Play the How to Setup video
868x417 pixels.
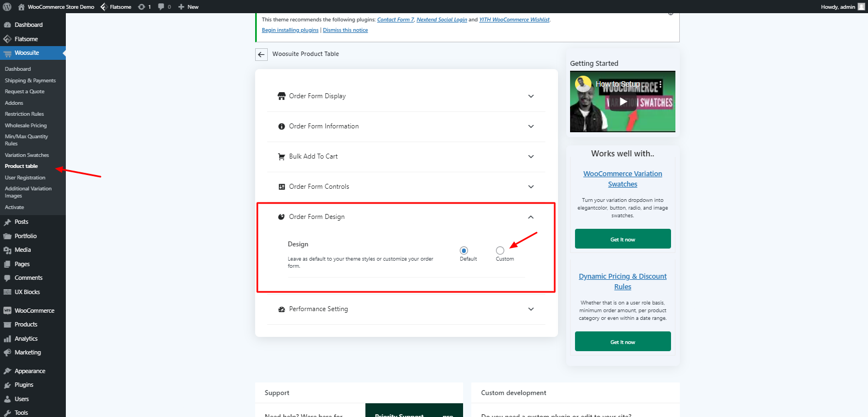623,102
